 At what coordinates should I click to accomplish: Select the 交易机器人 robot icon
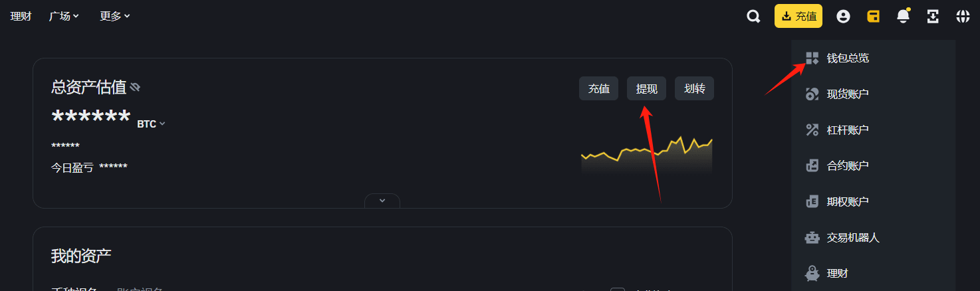[x=812, y=237]
